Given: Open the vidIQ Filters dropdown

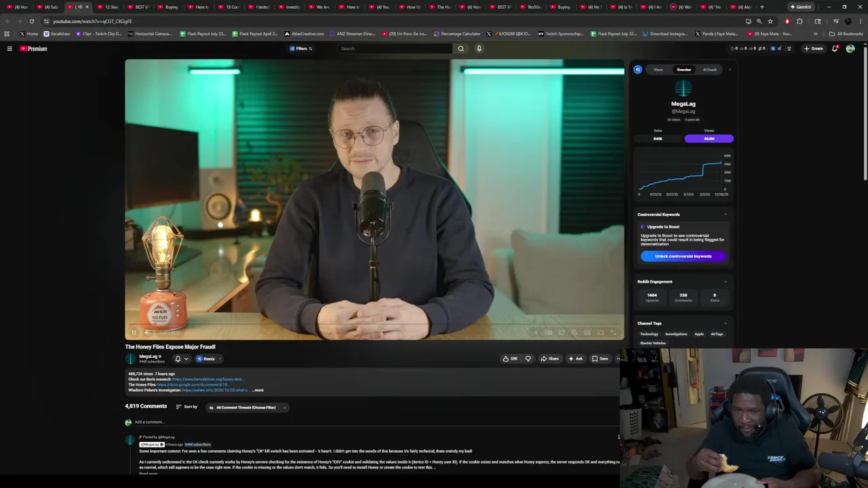Looking at the screenshot, I should pyautogui.click(x=301, y=49).
